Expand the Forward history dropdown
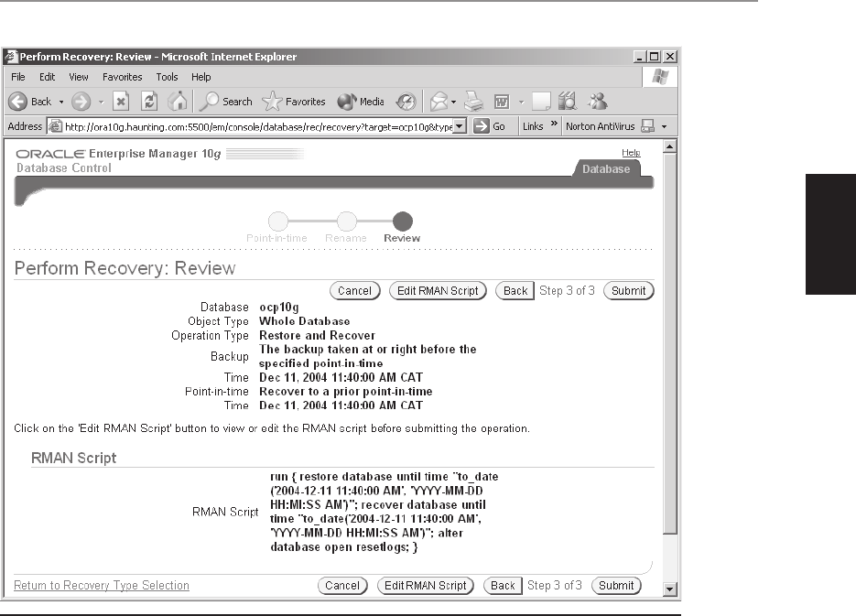 (101, 102)
